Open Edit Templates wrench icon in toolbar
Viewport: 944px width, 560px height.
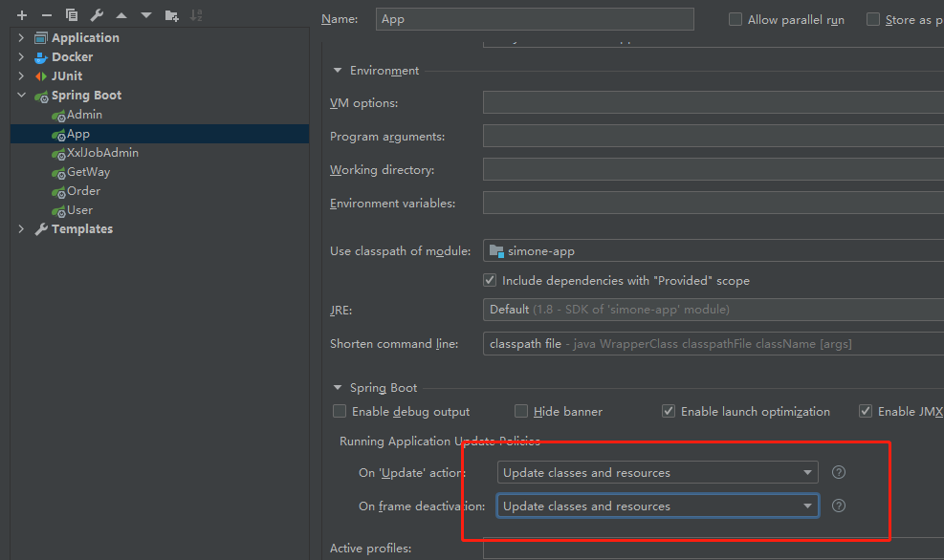pyautogui.click(x=97, y=15)
